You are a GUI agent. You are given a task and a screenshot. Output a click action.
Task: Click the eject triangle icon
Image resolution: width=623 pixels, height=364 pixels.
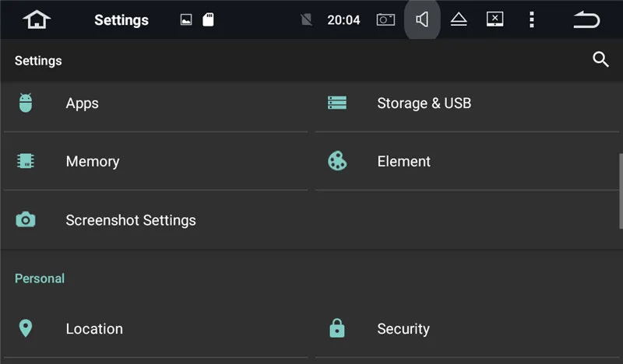(x=459, y=19)
